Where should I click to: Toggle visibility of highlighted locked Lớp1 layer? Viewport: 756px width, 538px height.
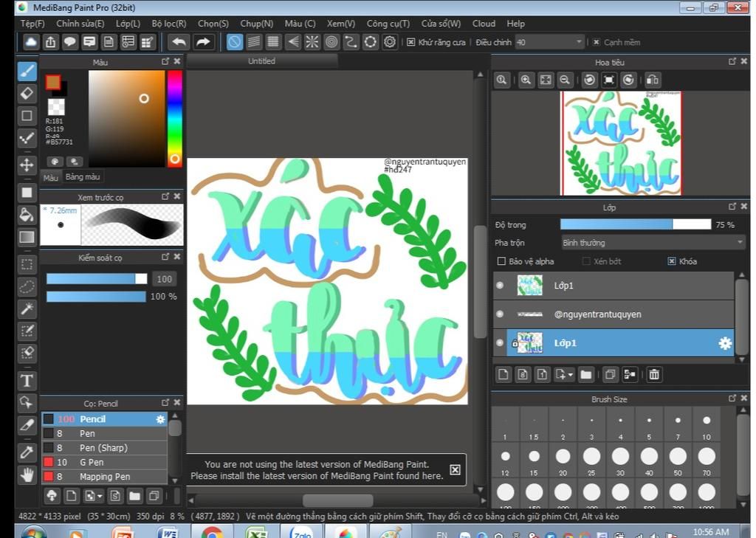point(500,342)
